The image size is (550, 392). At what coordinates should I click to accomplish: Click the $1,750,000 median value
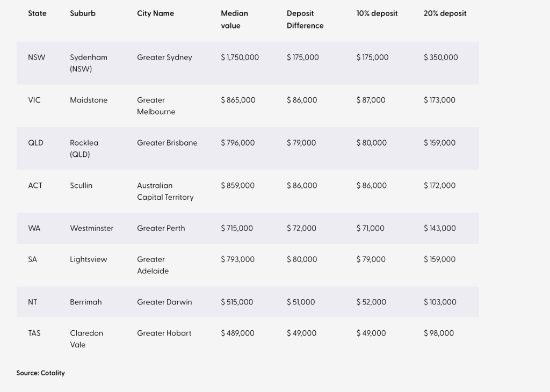[240, 57]
